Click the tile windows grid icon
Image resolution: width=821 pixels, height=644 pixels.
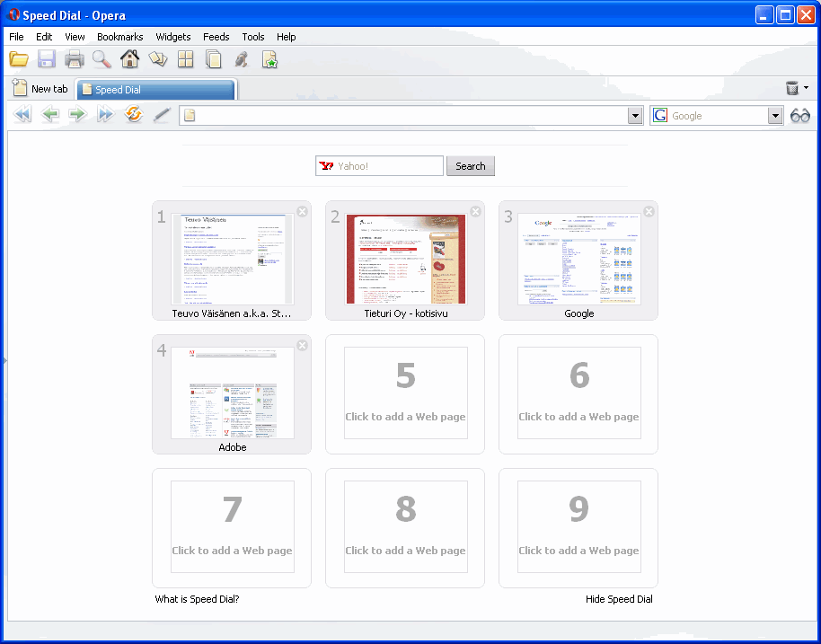(185, 60)
